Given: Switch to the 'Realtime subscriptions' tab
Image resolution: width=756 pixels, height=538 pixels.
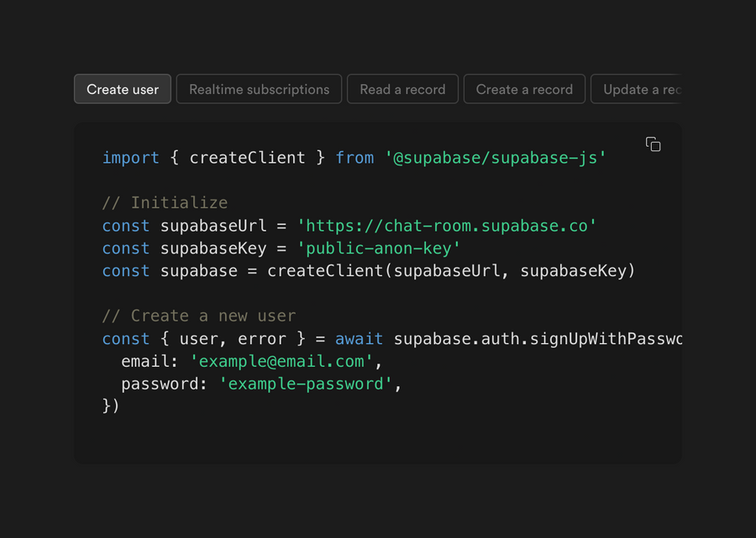Looking at the screenshot, I should (259, 88).
